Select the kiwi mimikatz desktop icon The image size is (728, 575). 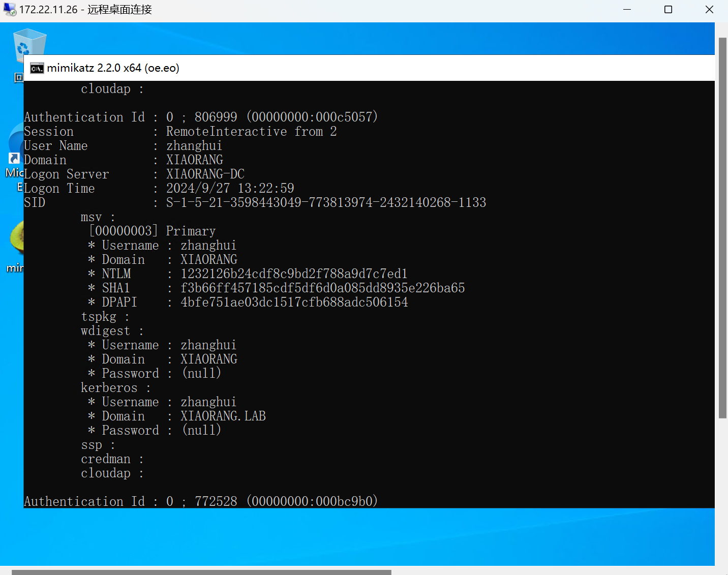tap(17, 237)
